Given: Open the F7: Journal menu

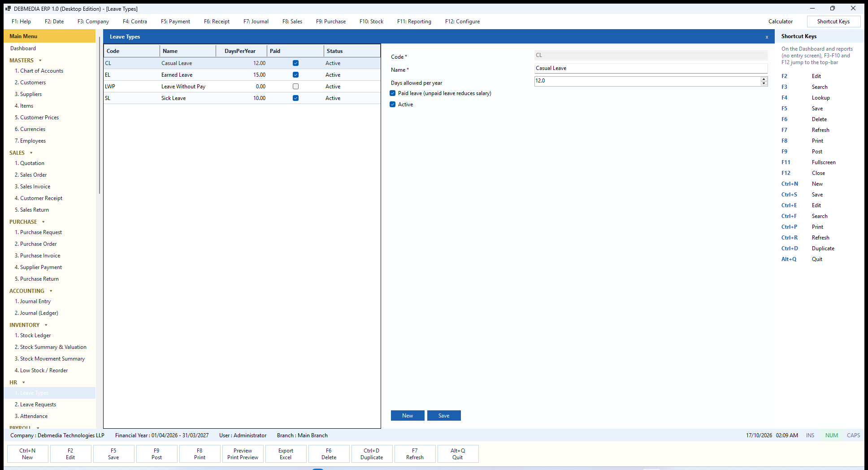Looking at the screenshot, I should point(256,22).
